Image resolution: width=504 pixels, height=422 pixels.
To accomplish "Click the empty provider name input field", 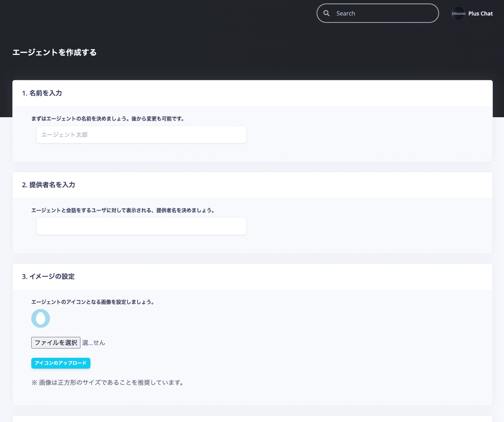I will 142,226.
